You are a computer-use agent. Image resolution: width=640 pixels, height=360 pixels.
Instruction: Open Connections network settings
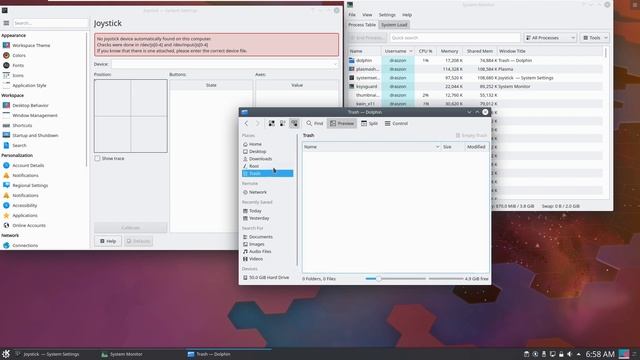coord(25,245)
